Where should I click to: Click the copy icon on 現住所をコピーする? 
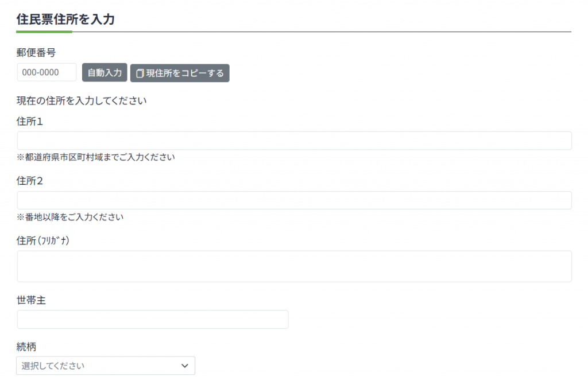[x=140, y=73]
